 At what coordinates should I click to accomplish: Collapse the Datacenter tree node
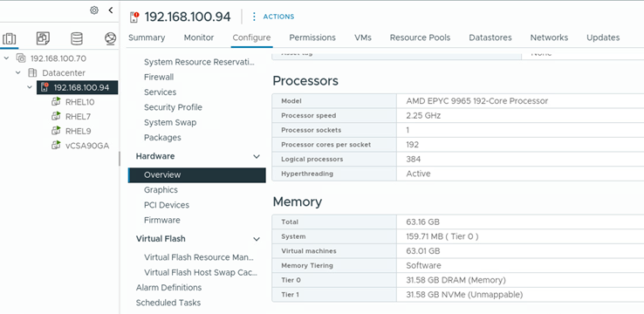coord(18,72)
